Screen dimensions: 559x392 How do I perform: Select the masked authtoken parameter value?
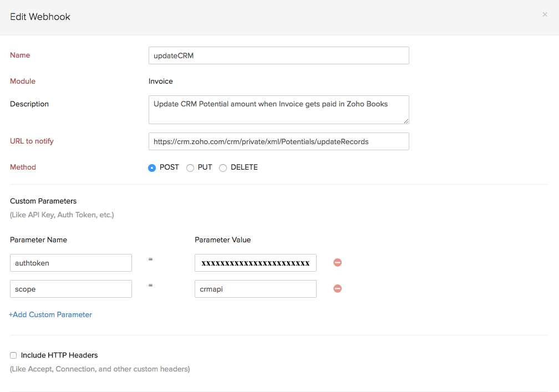(x=255, y=262)
